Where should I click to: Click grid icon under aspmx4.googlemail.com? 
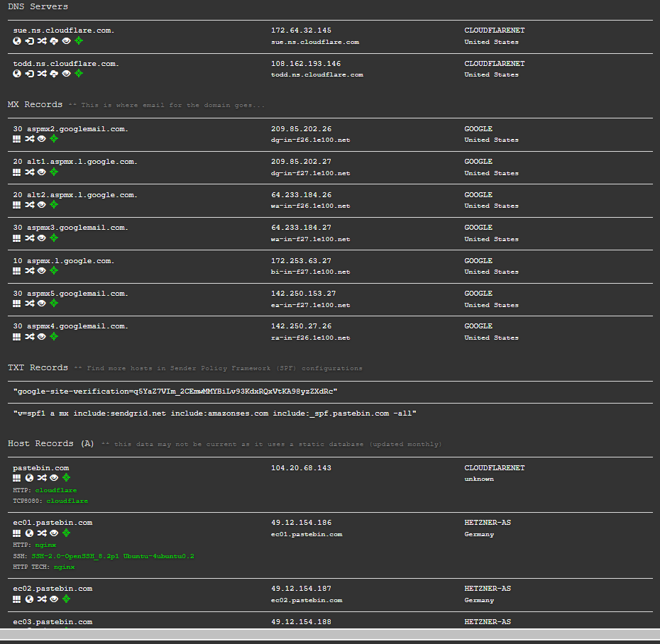click(17, 337)
